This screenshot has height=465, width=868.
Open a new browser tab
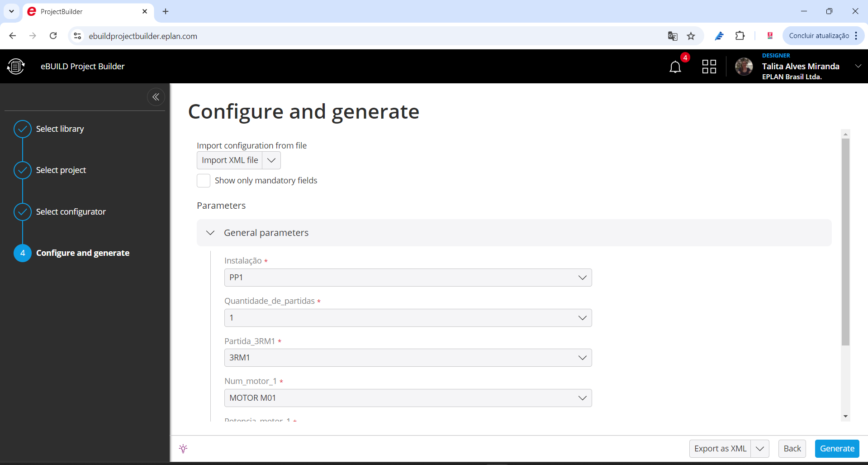tap(166, 11)
